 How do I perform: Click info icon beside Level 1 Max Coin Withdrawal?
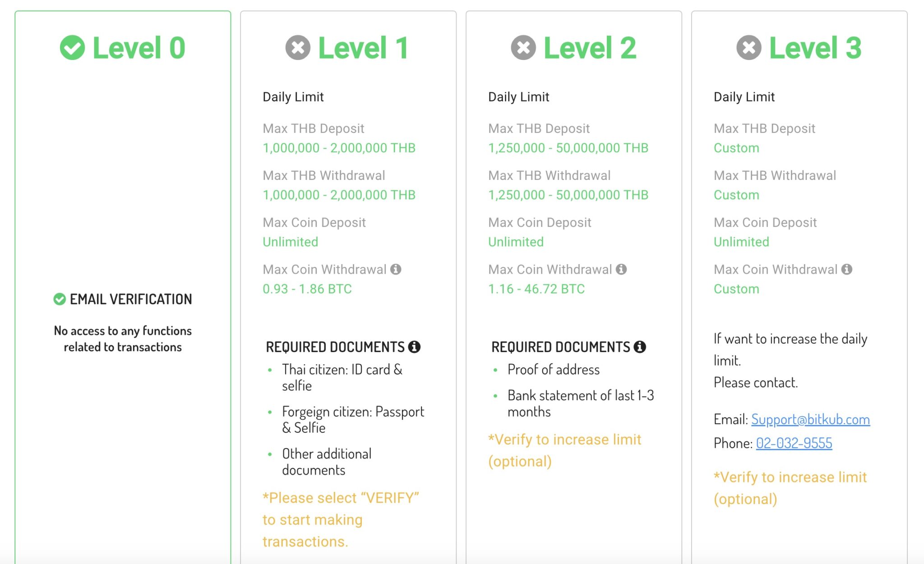tap(396, 269)
